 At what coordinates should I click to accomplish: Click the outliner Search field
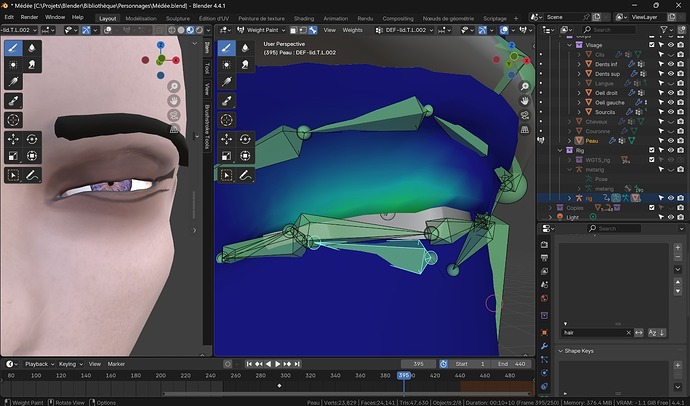(x=609, y=29)
